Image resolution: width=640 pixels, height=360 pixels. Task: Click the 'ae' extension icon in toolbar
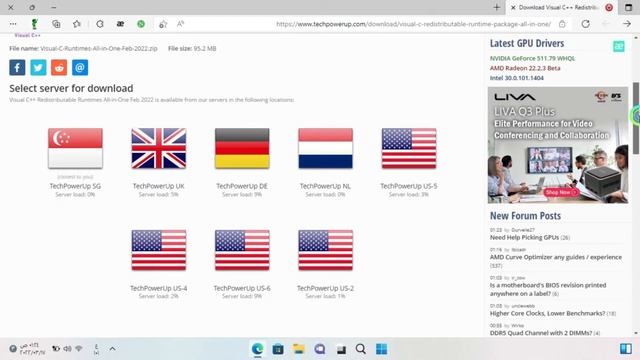pos(120,24)
